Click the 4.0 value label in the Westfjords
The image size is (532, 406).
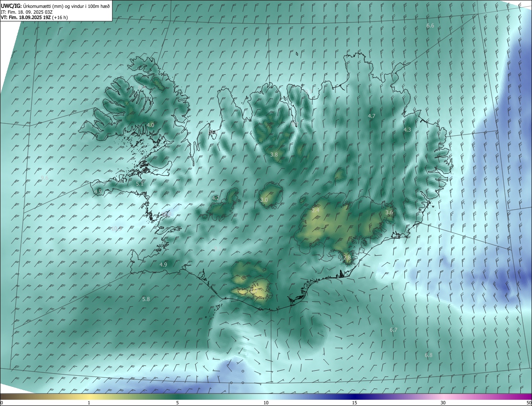click(x=150, y=125)
